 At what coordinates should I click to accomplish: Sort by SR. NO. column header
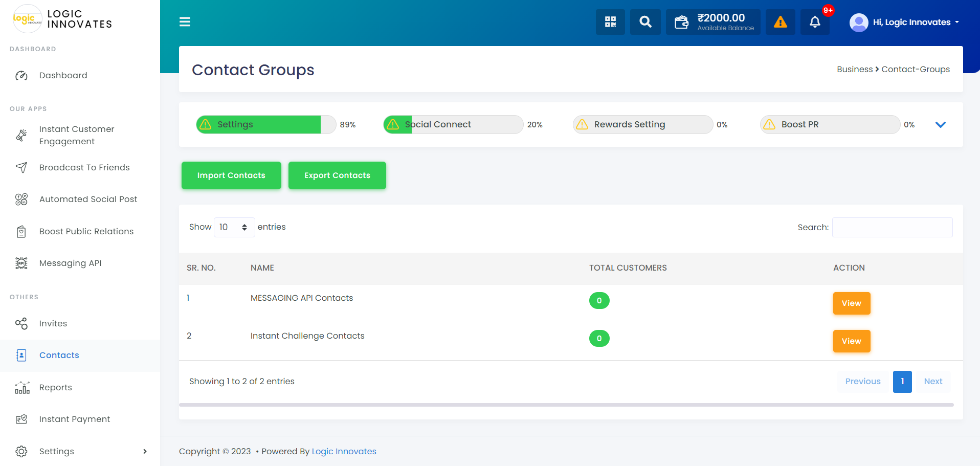tap(201, 268)
